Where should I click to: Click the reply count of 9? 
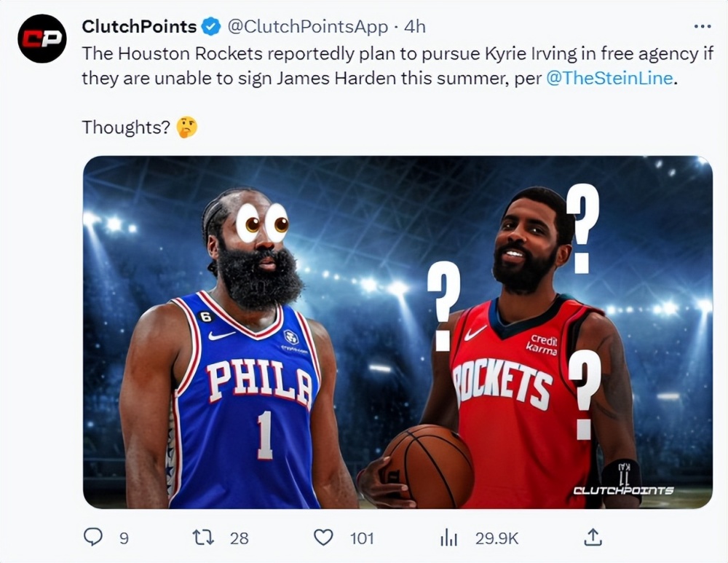(124, 538)
